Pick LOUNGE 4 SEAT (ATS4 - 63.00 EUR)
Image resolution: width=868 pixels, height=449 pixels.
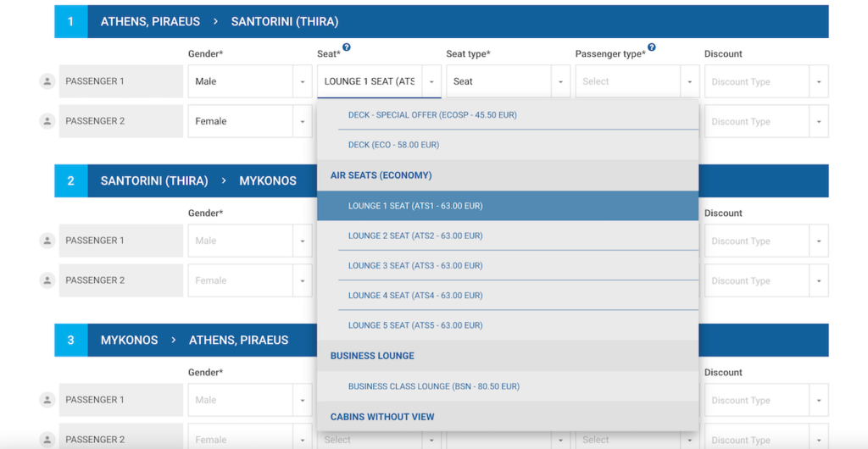coord(508,296)
